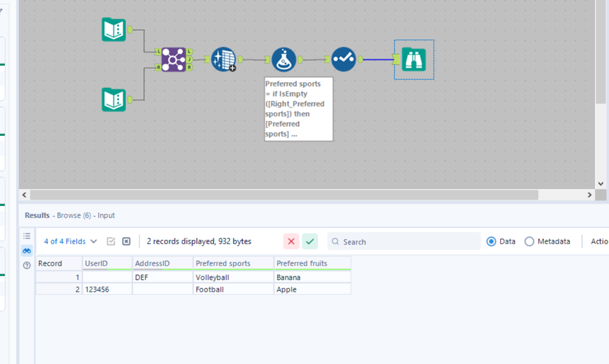The height and width of the screenshot is (364, 609).
Task: Select the Browse binoculars tool
Action: [414, 59]
